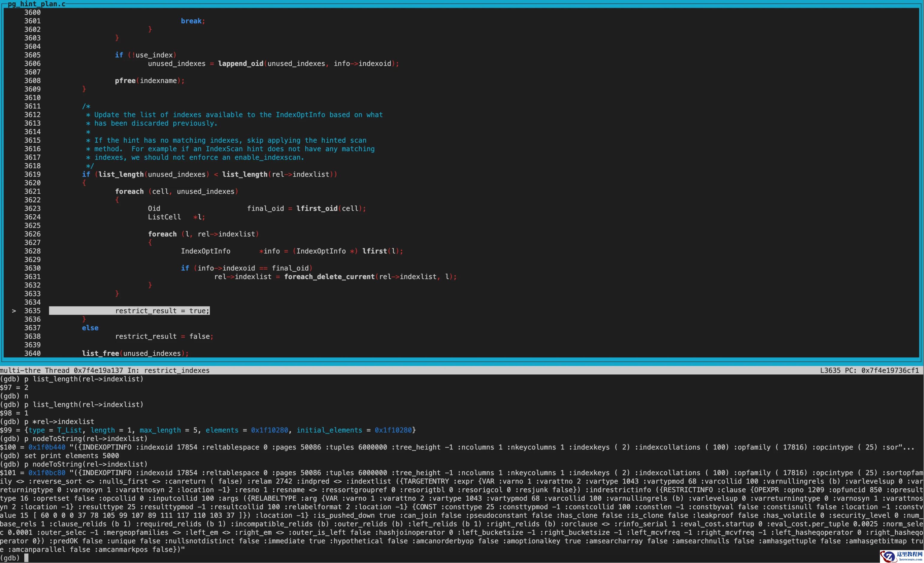Click the '>' current-line marker beside 3635
The width and height of the screenshot is (924, 563).
coord(14,311)
